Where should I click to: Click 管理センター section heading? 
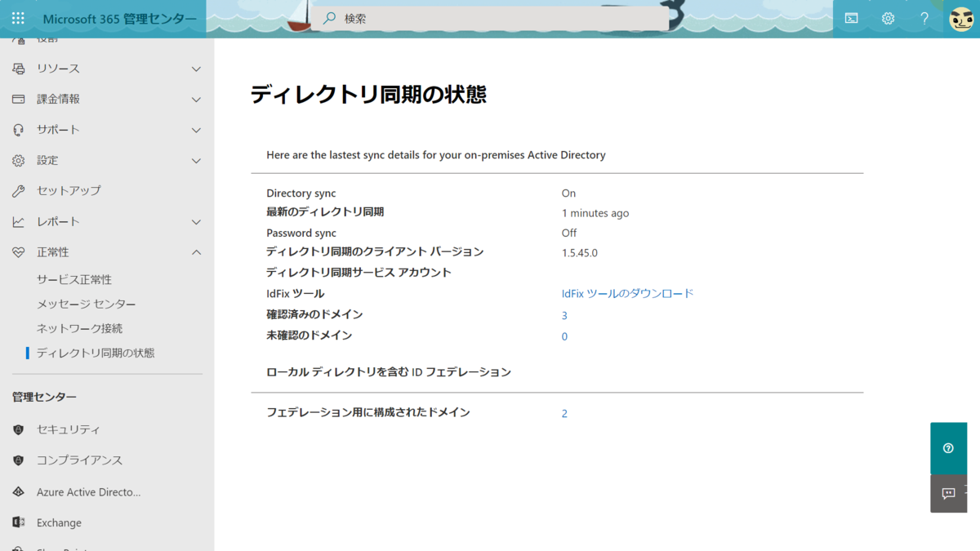pyautogui.click(x=44, y=397)
